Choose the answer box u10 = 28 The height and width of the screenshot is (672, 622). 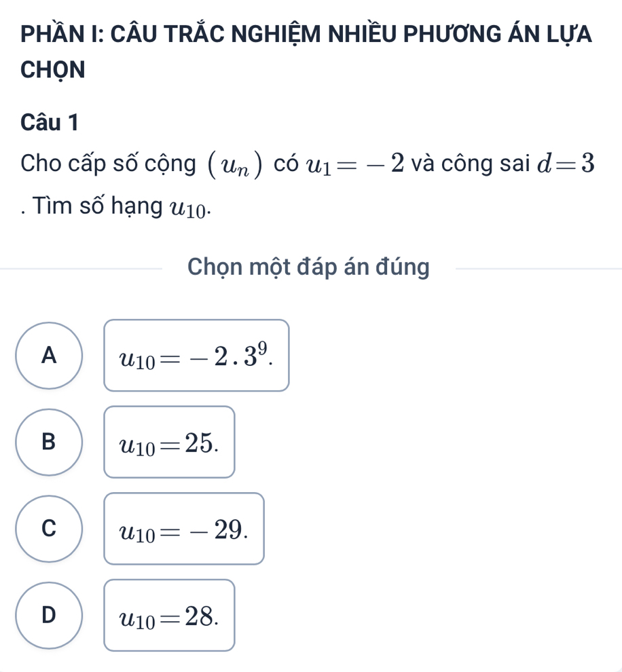[x=169, y=615]
